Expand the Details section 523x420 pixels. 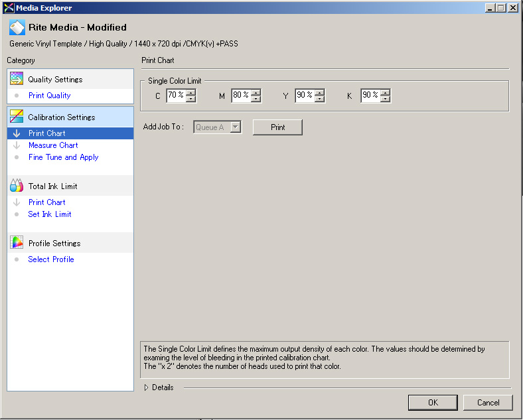pyautogui.click(x=146, y=387)
